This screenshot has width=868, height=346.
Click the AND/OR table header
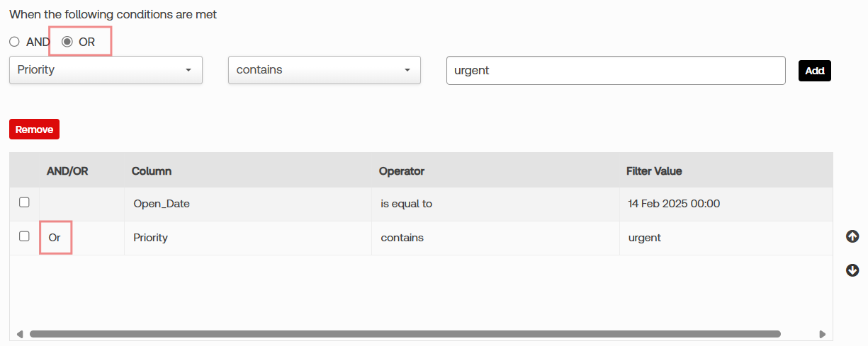click(67, 171)
